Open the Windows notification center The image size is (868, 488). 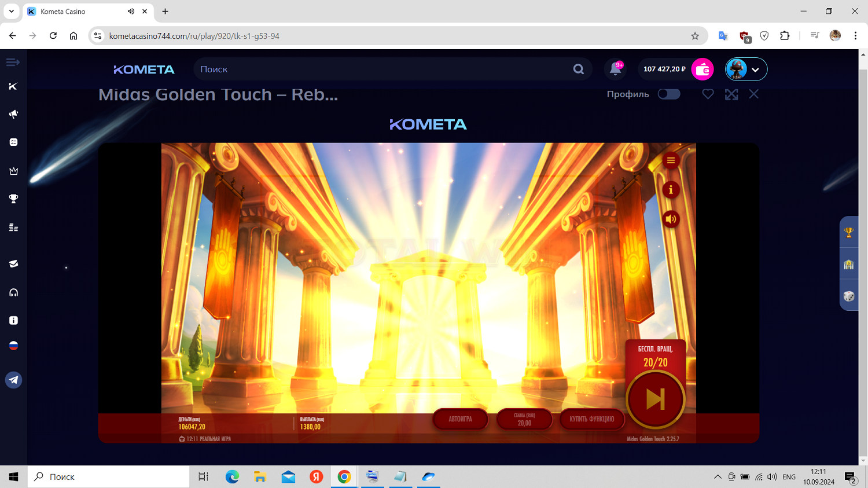(851, 478)
